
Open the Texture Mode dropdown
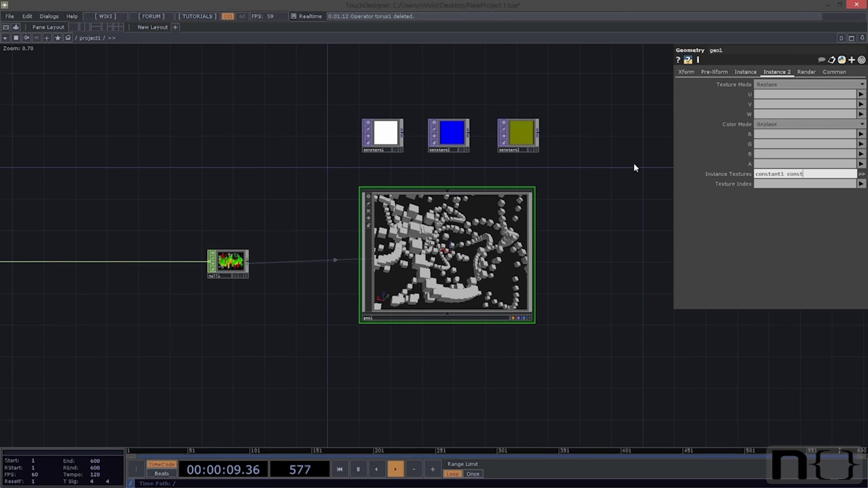tap(810, 84)
